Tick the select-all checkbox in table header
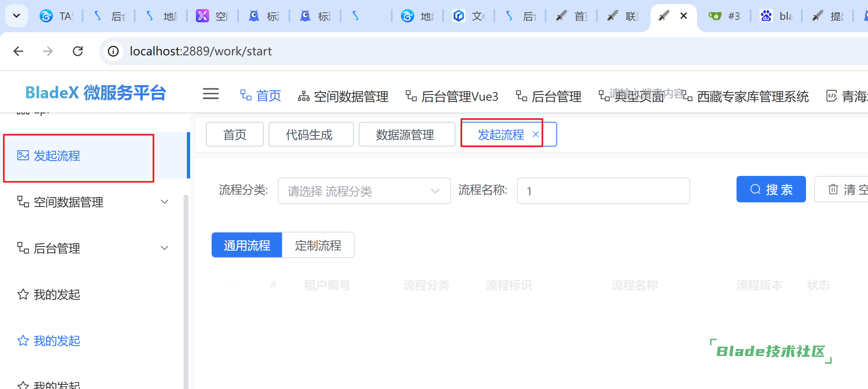The width and height of the screenshot is (868, 389). click(x=231, y=285)
